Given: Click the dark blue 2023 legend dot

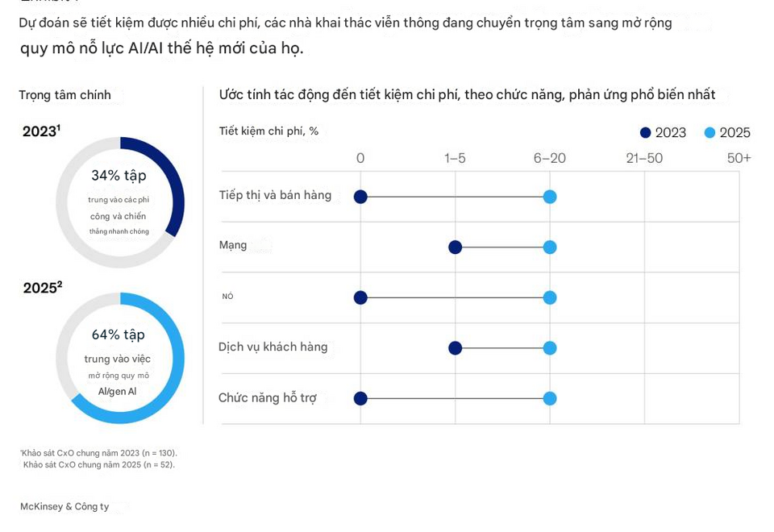Looking at the screenshot, I should tap(645, 133).
